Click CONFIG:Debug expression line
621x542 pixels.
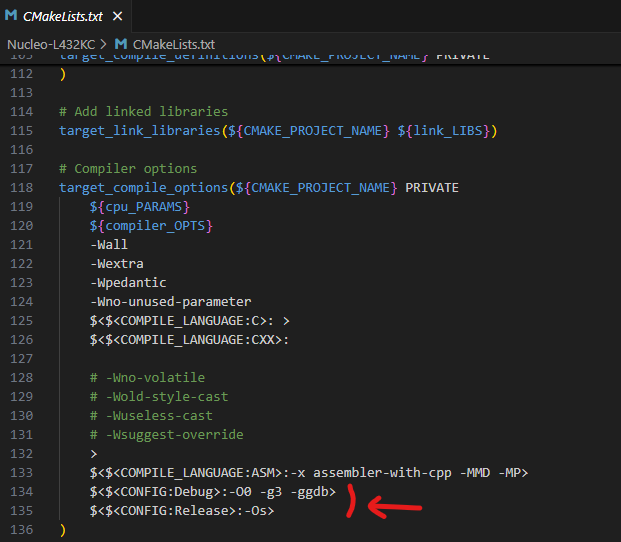pyautogui.click(x=213, y=492)
